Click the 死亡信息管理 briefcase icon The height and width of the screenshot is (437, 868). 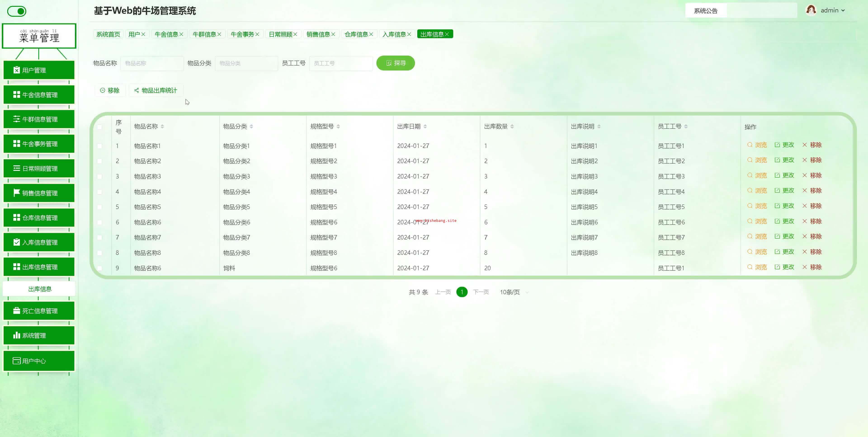tap(17, 311)
